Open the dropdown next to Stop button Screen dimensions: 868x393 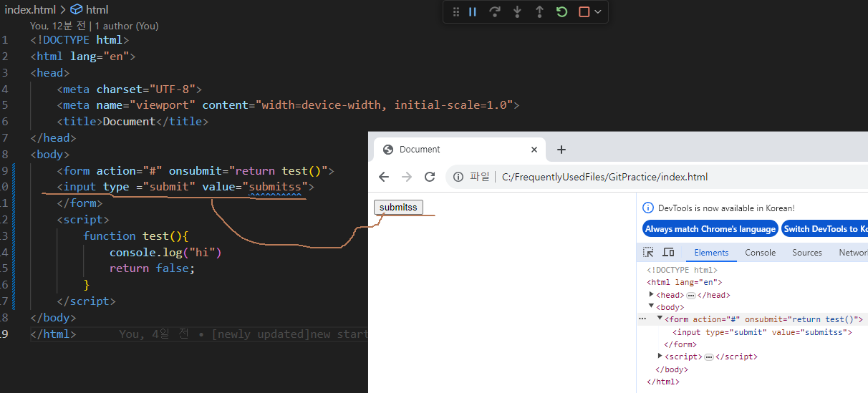click(x=598, y=11)
